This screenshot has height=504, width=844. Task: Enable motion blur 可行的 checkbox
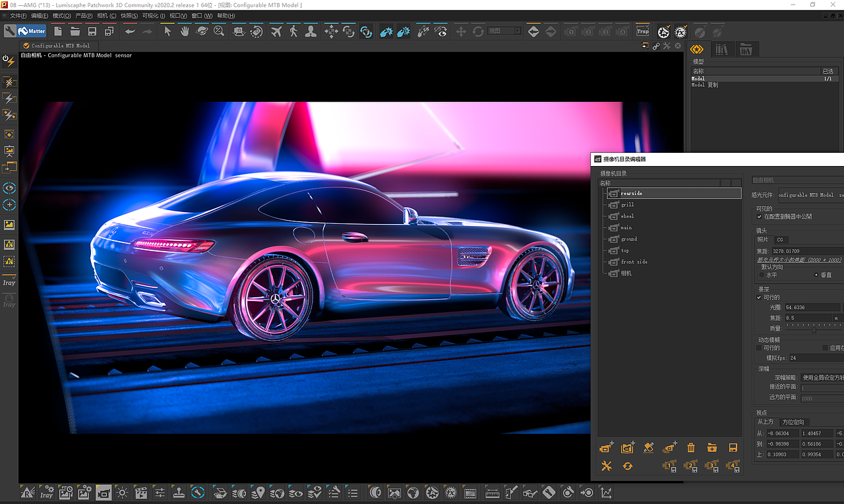tap(760, 347)
